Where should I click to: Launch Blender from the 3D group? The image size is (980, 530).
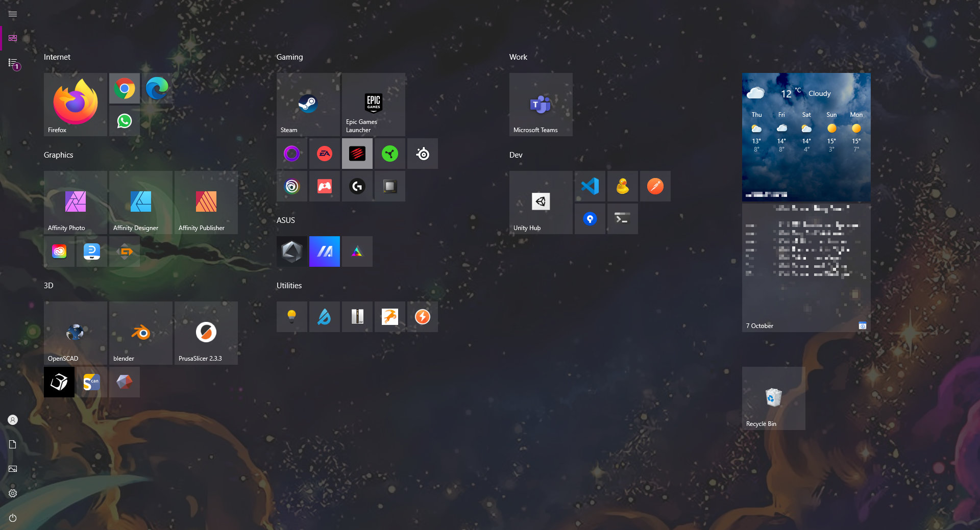141,333
